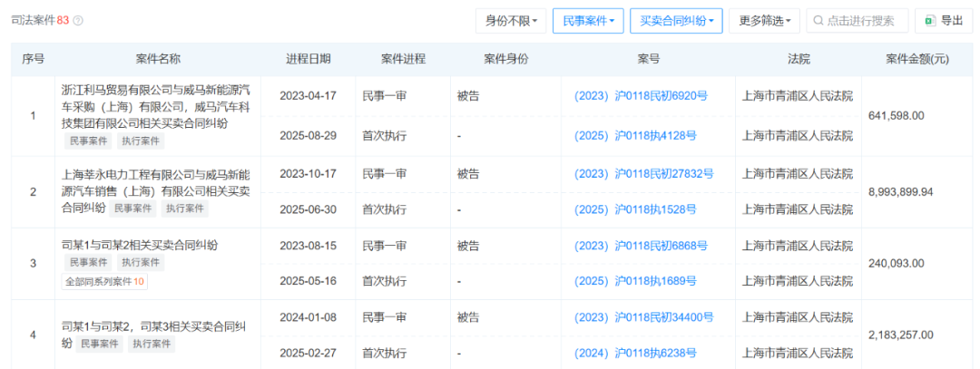Click case name starting with 浙江利马贸易有限公司
The image size is (980, 369).
click(157, 107)
